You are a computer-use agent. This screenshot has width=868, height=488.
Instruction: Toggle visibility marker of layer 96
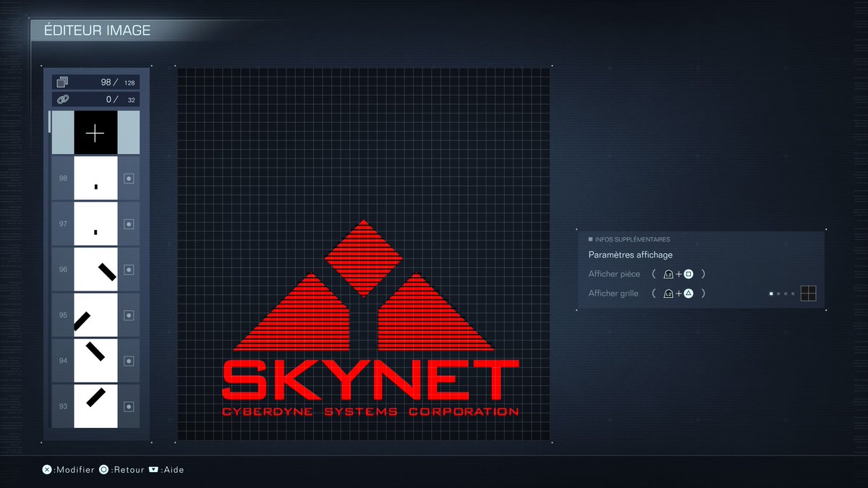pyautogui.click(x=129, y=270)
